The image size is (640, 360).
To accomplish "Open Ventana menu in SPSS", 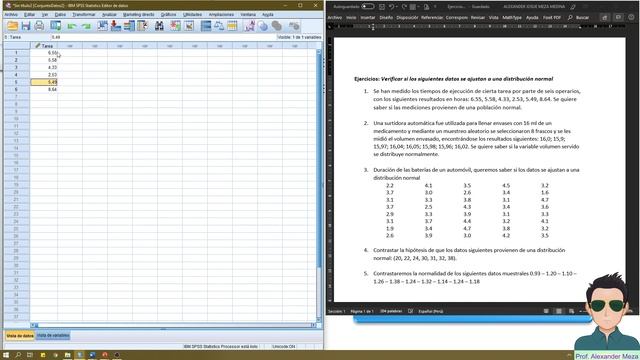I will [x=248, y=14].
